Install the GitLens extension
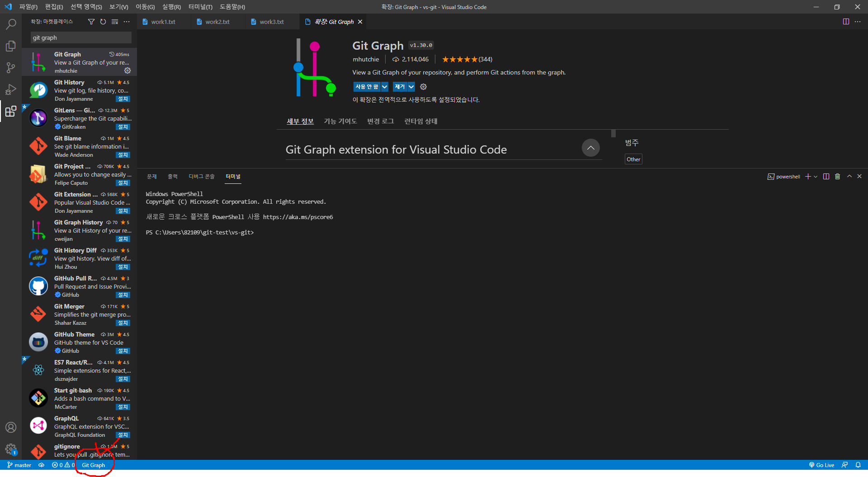Screen dimensions: 868x477 click(x=123, y=127)
